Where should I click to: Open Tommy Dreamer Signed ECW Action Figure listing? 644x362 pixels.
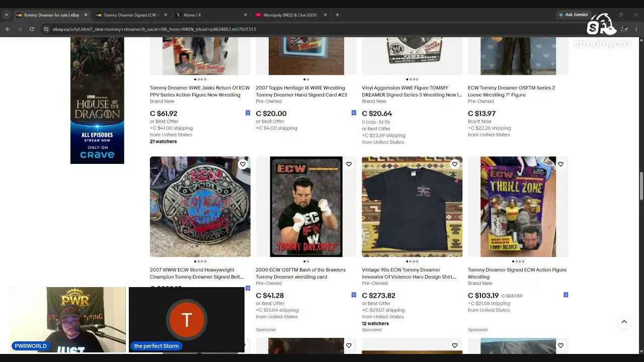tap(517, 273)
